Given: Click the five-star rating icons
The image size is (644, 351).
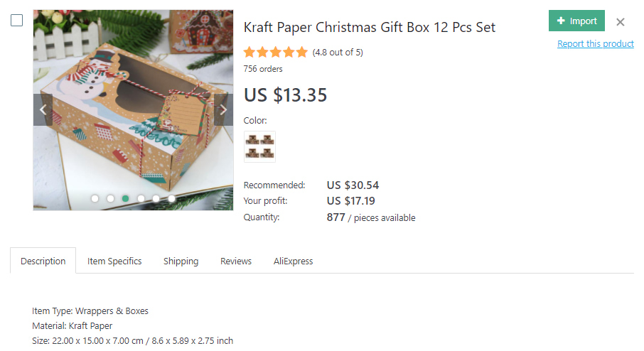Looking at the screenshot, I should pyautogui.click(x=276, y=52).
